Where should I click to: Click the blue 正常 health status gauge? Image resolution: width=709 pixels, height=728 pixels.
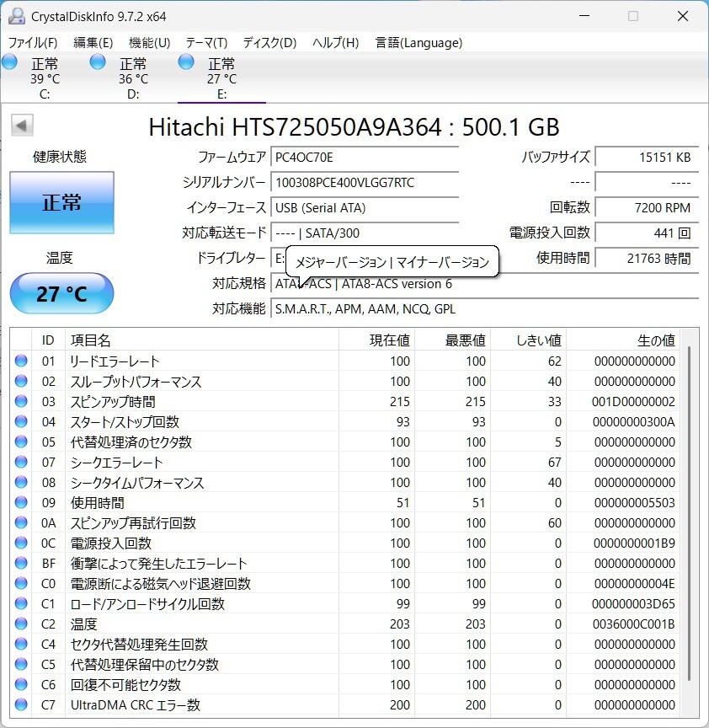pos(61,202)
